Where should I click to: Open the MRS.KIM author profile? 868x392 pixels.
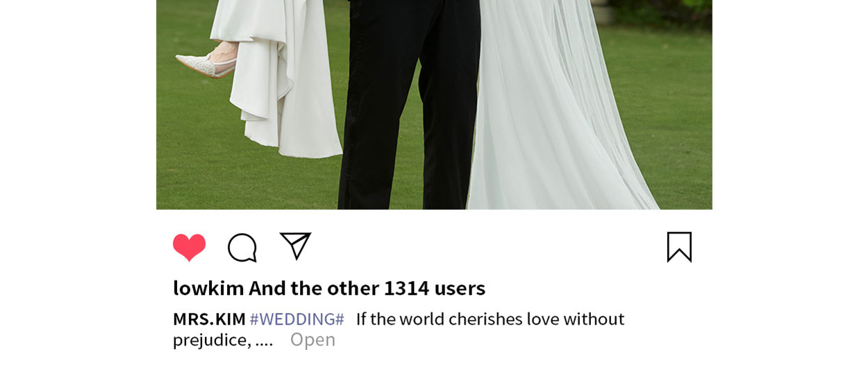(x=209, y=319)
